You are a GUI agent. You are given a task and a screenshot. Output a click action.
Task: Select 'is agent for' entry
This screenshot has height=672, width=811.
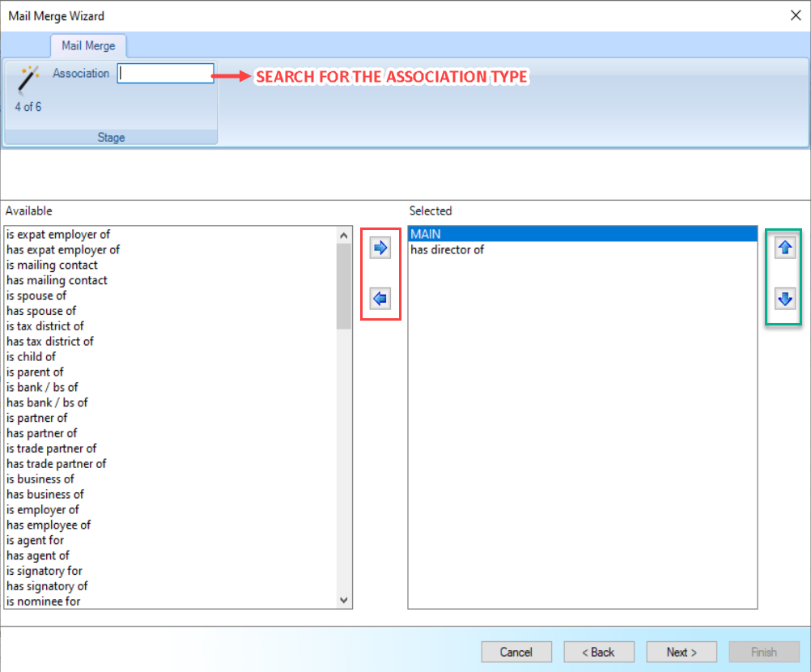171,540
